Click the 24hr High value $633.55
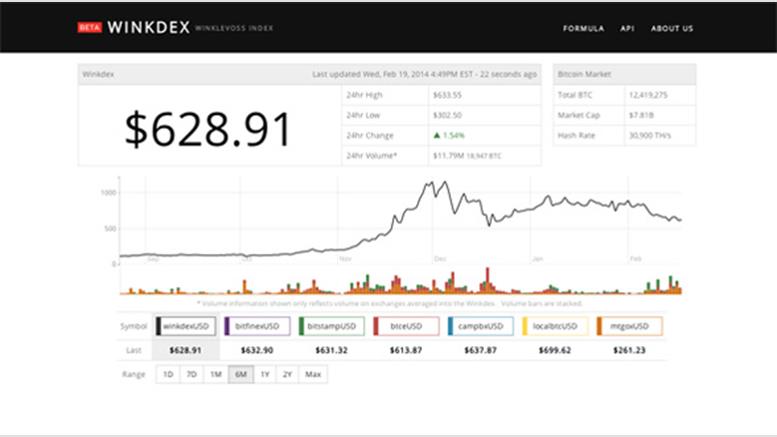This screenshot has height=437, width=777. pyautogui.click(x=447, y=95)
